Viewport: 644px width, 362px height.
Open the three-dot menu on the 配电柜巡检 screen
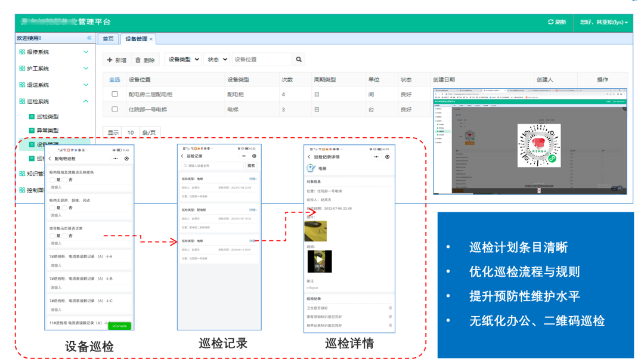116,159
